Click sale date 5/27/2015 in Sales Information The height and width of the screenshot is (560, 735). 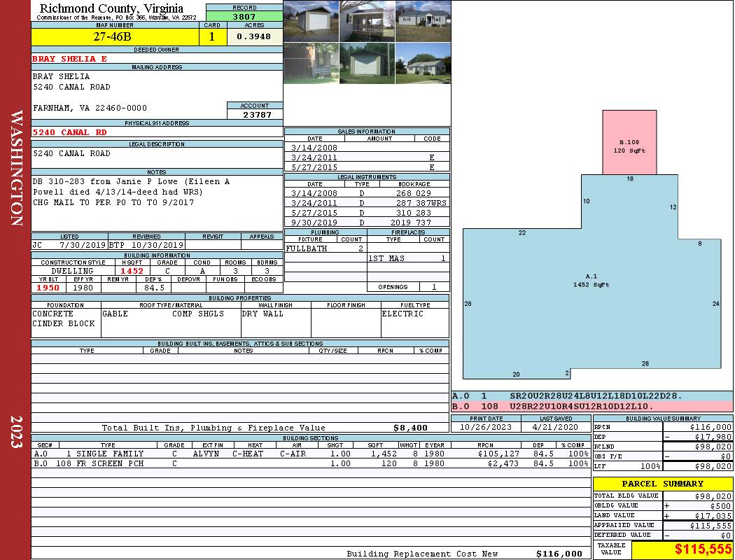pyautogui.click(x=314, y=167)
